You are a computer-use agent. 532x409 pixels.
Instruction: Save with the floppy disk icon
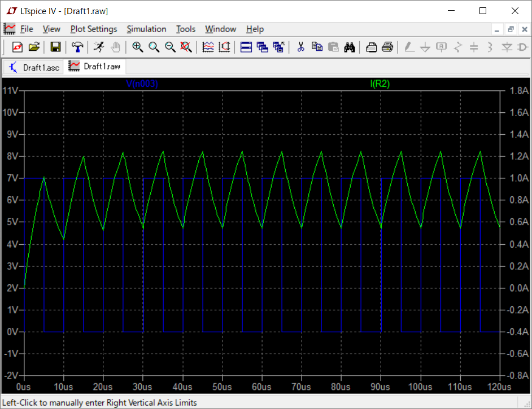click(x=55, y=47)
